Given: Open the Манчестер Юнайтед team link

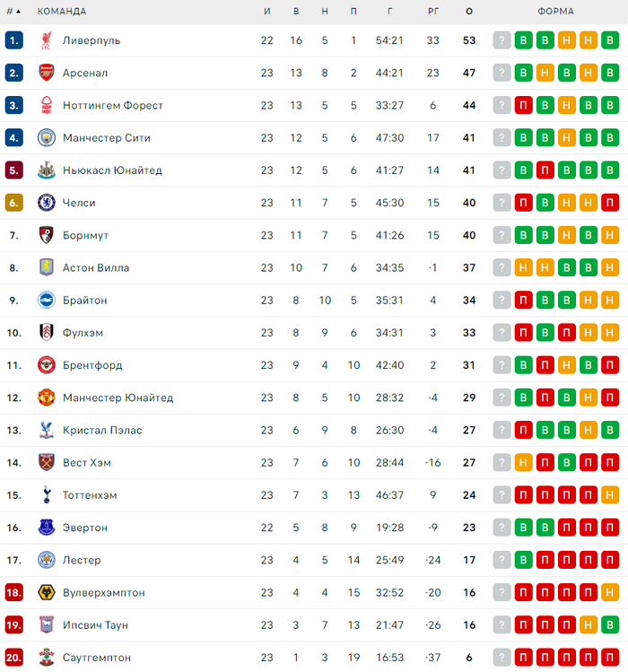Looking at the screenshot, I should 118,397.
